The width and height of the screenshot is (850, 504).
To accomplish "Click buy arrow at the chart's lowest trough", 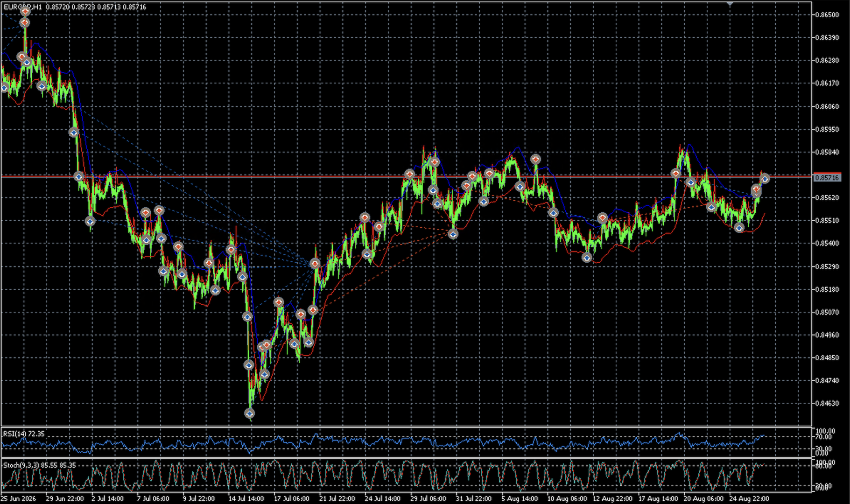I will (x=250, y=413).
